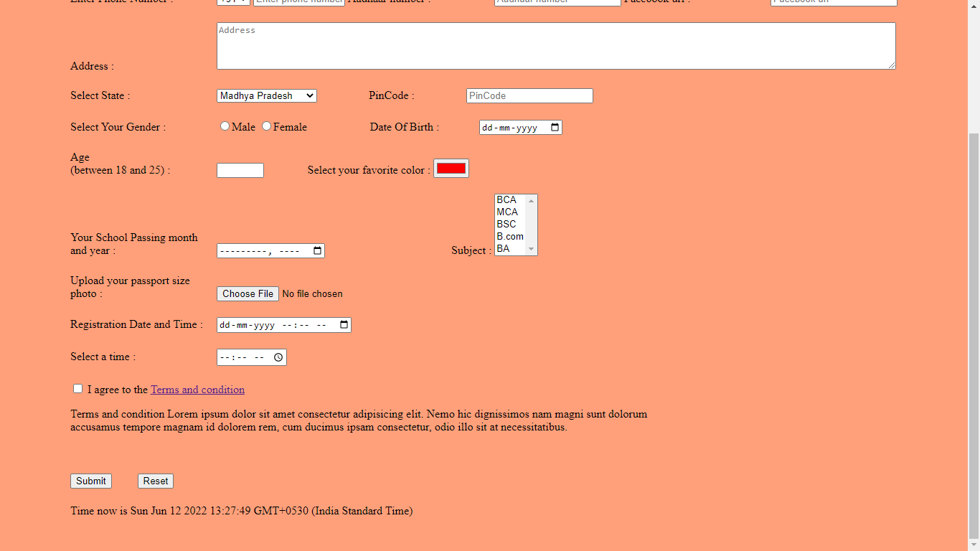The height and width of the screenshot is (551, 980).
Task: Select the Female radio button
Action: pos(266,126)
